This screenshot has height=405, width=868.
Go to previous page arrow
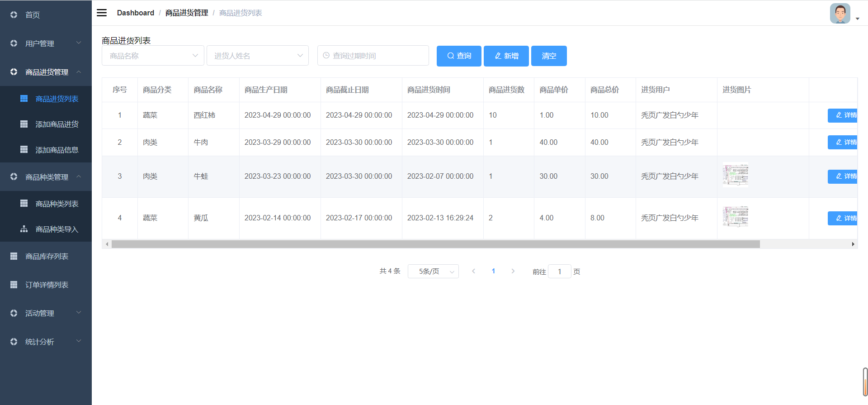(x=473, y=271)
